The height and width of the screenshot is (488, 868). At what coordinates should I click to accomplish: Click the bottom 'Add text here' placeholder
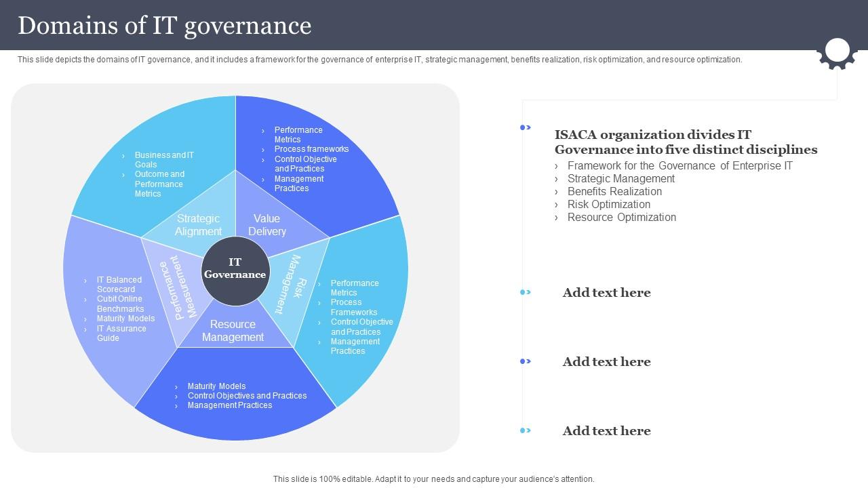coord(606,430)
